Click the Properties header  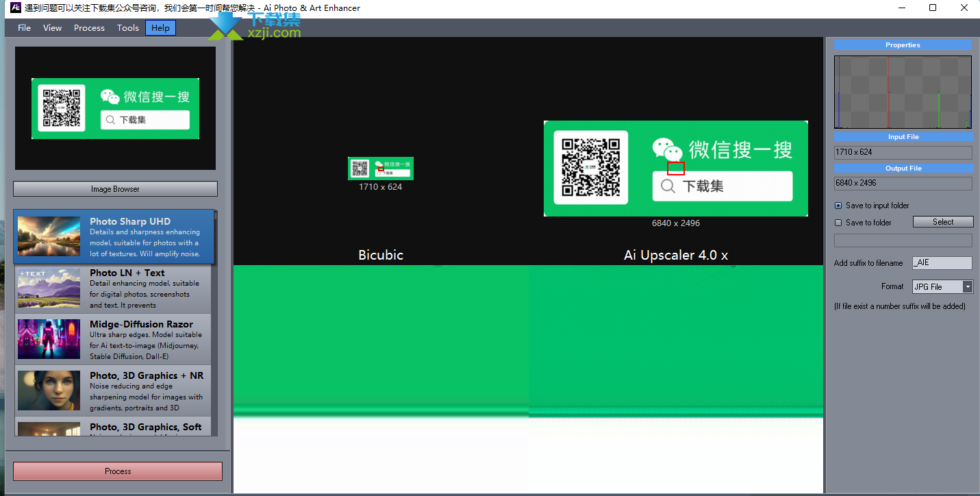click(903, 45)
